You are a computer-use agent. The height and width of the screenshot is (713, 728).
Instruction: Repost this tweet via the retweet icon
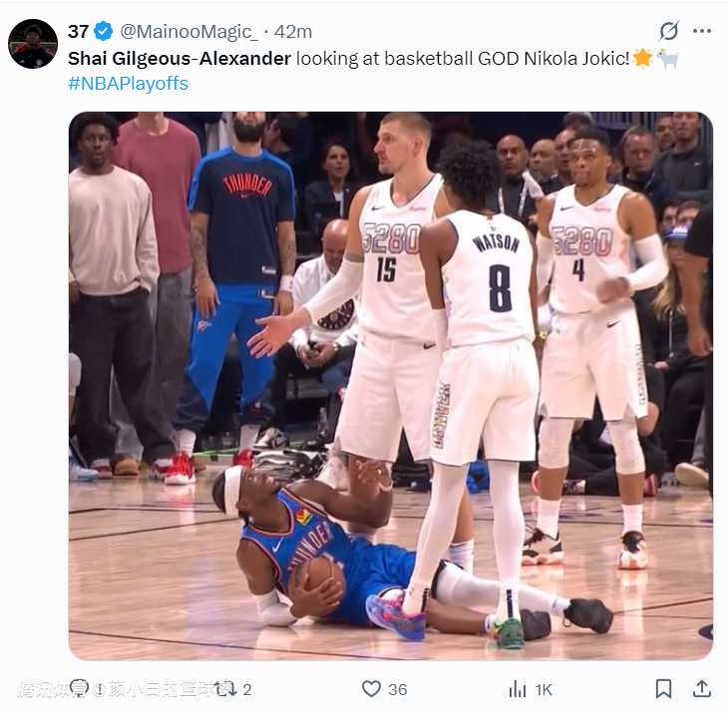coord(226,688)
